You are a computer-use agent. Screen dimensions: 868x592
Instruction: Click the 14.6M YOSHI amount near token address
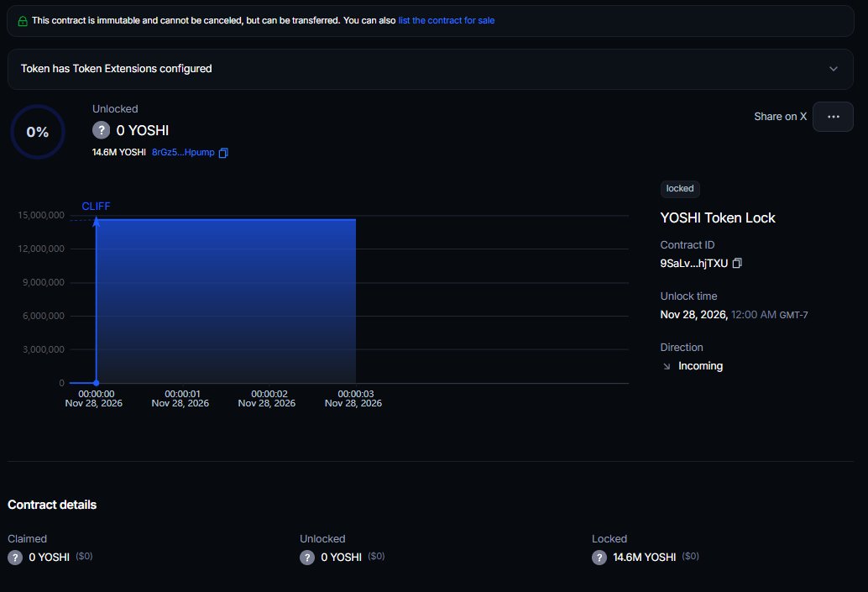(119, 152)
